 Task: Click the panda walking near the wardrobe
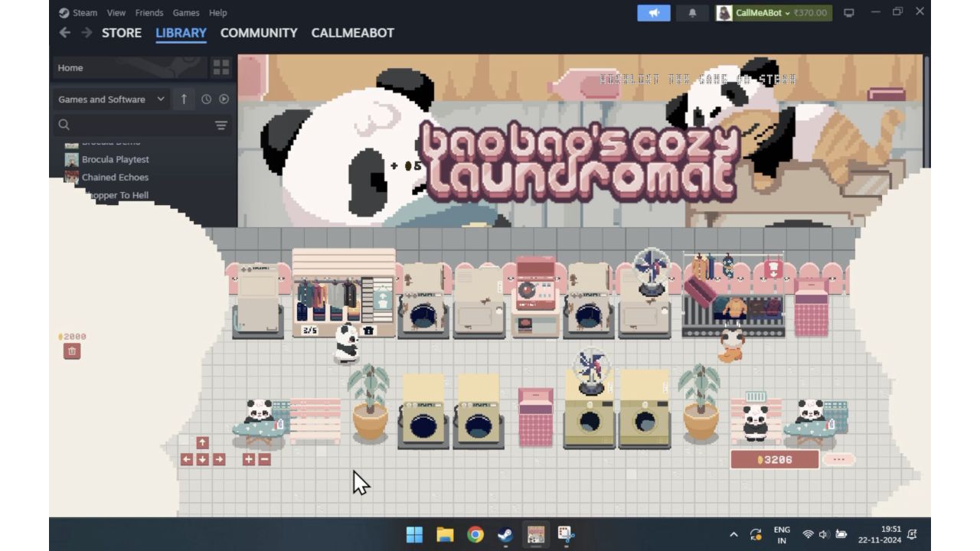(x=346, y=343)
